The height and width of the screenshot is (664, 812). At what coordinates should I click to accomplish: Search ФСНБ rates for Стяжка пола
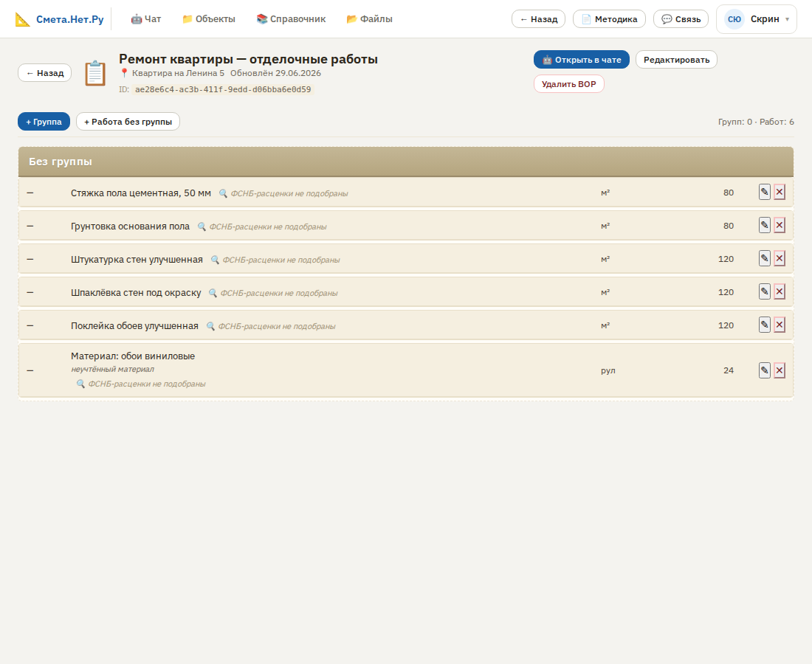click(x=283, y=193)
